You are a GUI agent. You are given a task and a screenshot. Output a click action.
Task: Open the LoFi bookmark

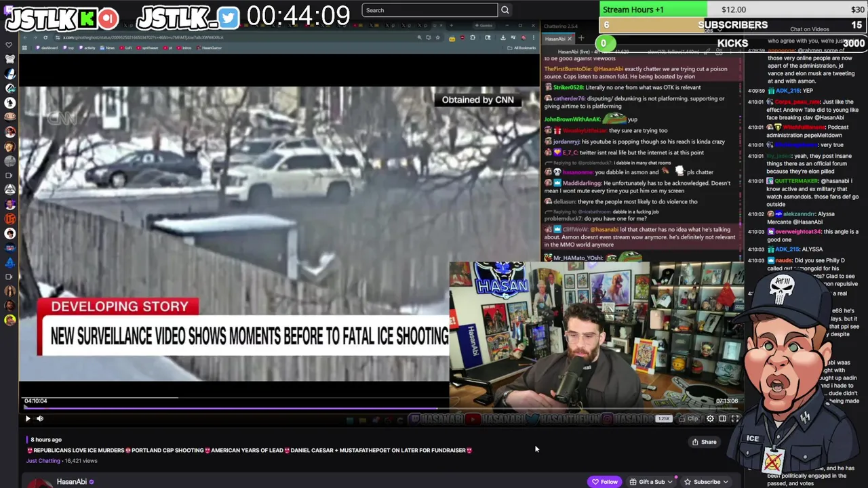(125, 48)
